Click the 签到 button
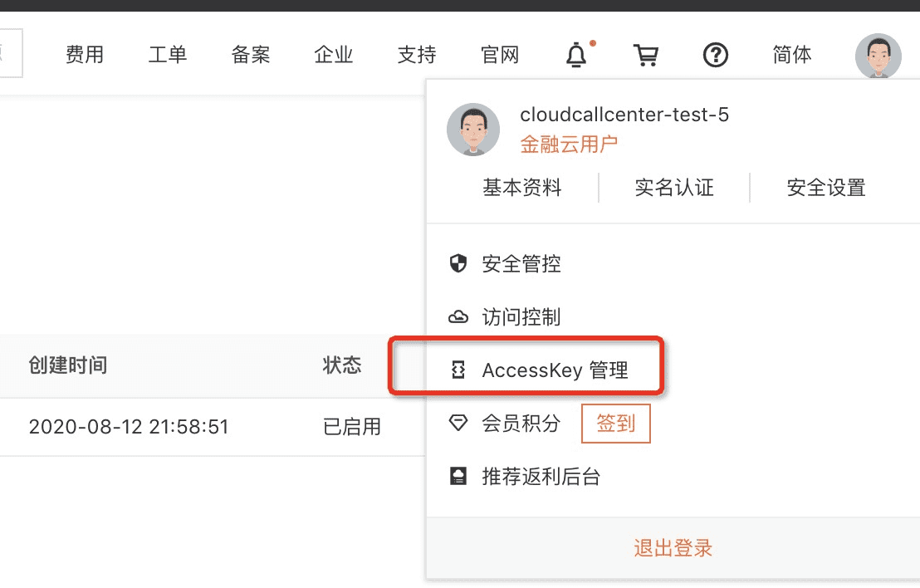The image size is (920, 588). point(615,423)
